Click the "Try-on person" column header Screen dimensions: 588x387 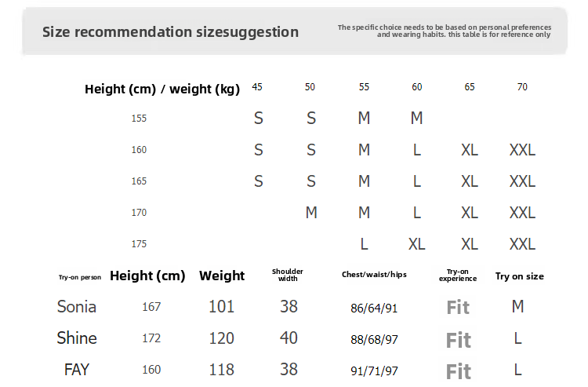[80, 277]
